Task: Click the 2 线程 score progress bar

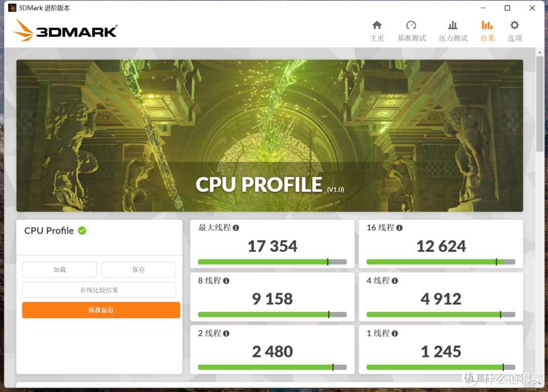Action: (272, 368)
